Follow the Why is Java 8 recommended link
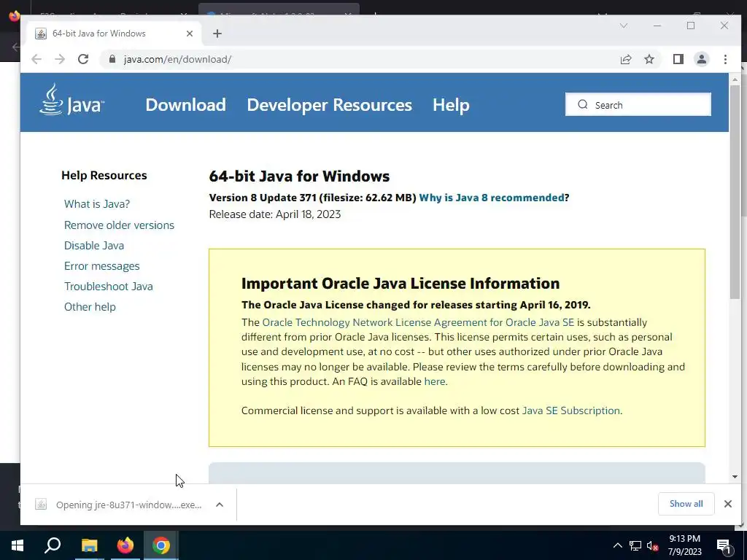Viewport: 747px width, 560px height. click(492, 198)
